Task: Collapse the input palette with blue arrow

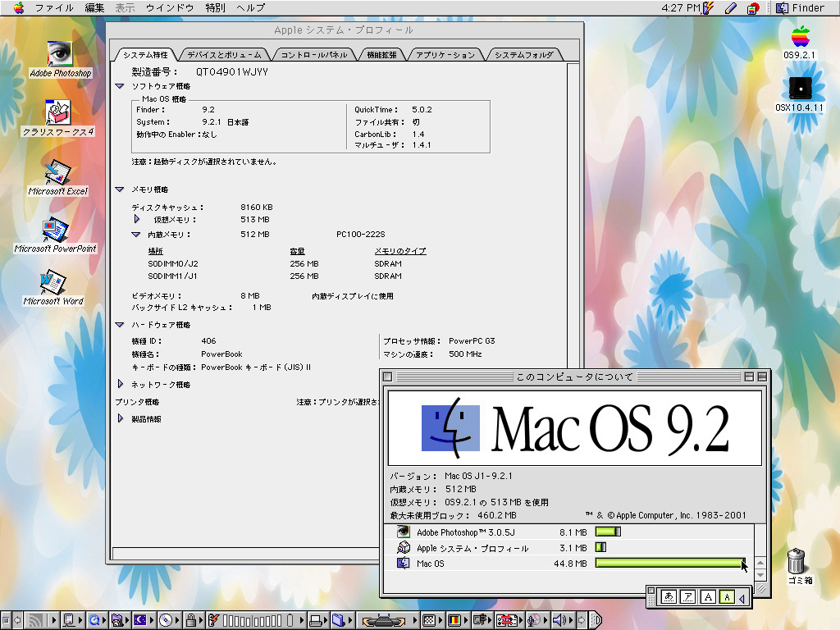Action: [x=742, y=598]
